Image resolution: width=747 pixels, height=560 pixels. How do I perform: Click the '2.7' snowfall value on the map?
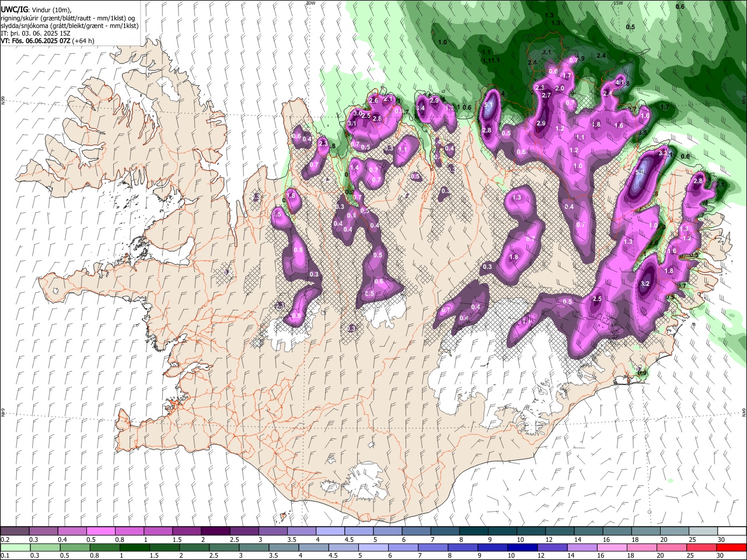[547, 95]
